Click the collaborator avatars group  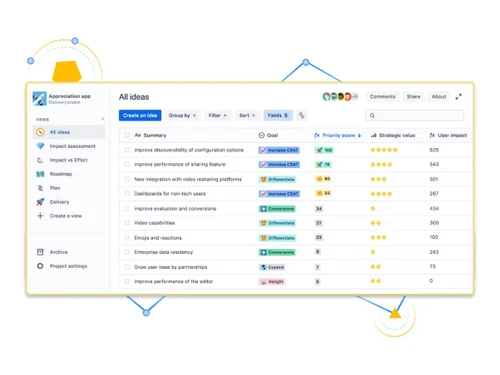pyautogui.click(x=340, y=97)
